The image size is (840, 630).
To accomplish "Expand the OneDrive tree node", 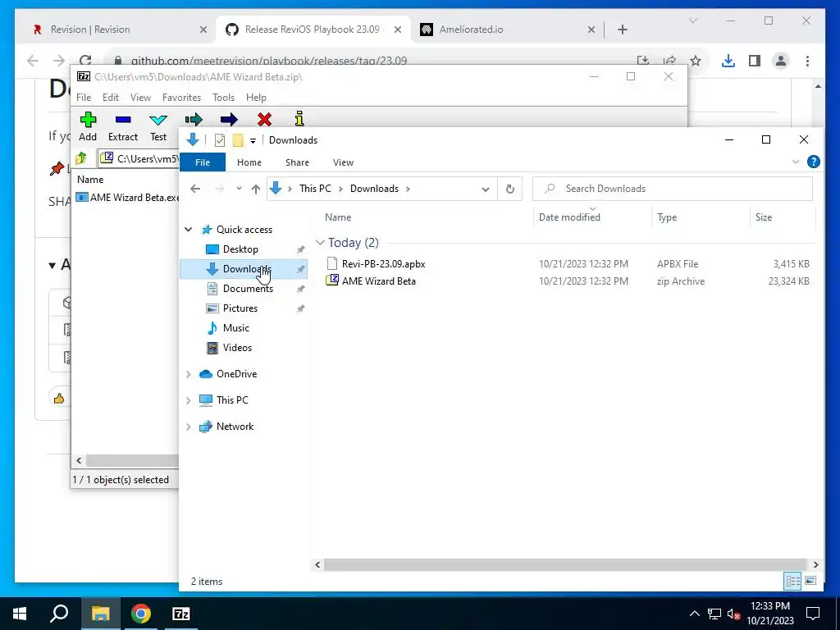I will click(189, 374).
